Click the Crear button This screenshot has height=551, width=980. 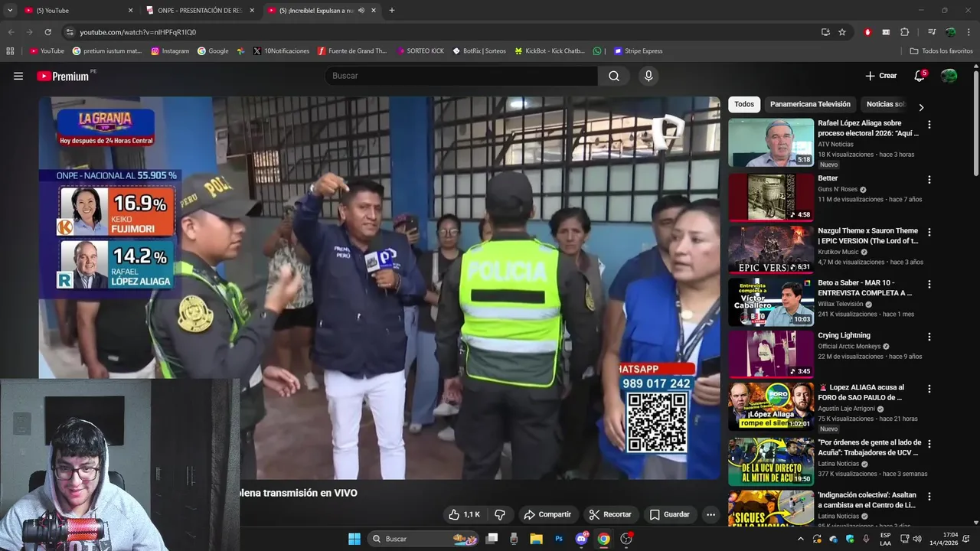pos(881,76)
